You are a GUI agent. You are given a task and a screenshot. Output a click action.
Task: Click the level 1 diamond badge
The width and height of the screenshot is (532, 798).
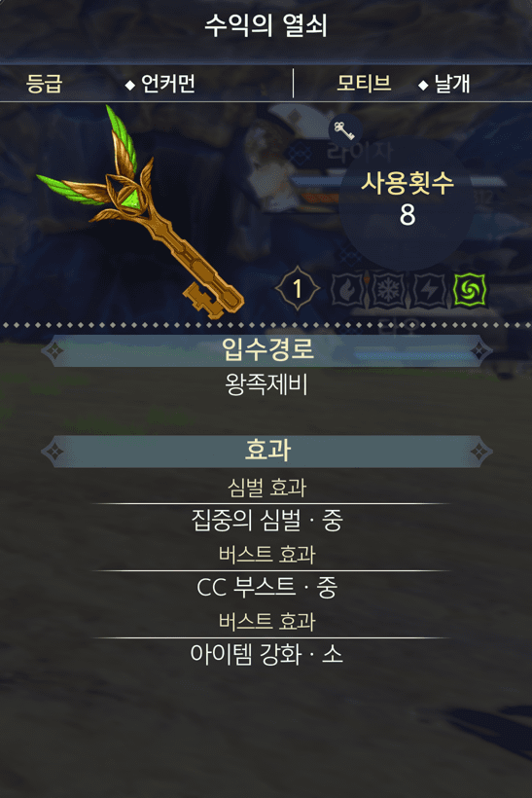coord(298,289)
